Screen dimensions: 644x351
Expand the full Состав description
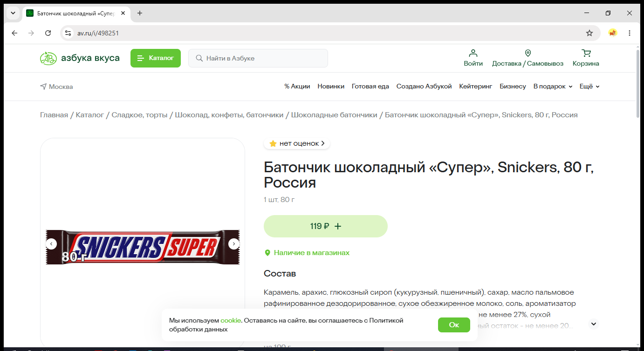coord(593,324)
